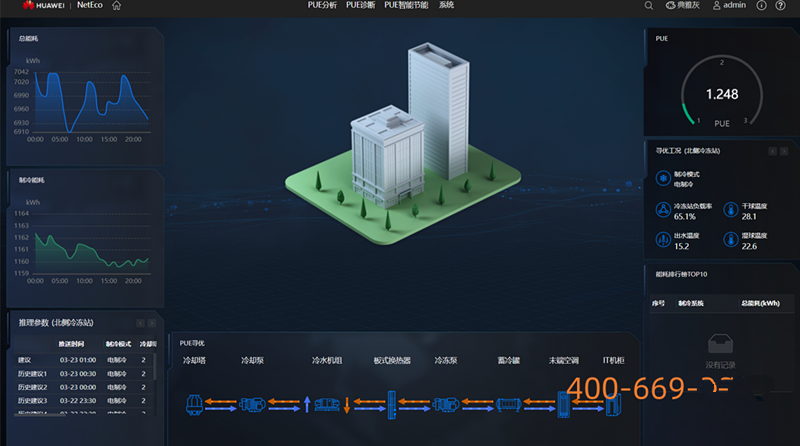Click the chilled water pump (冷冻泵) icon
Image resolution: width=800 pixels, height=446 pixels.
point(446,405)
